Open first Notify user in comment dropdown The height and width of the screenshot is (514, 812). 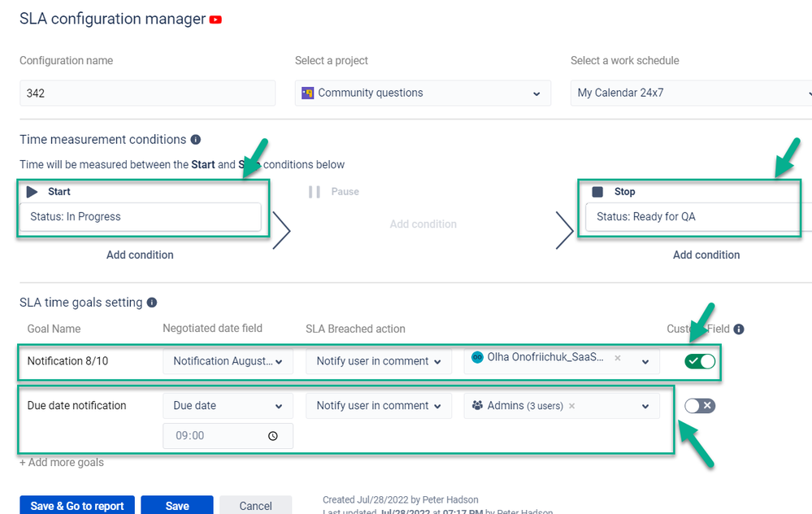point(379,361)
